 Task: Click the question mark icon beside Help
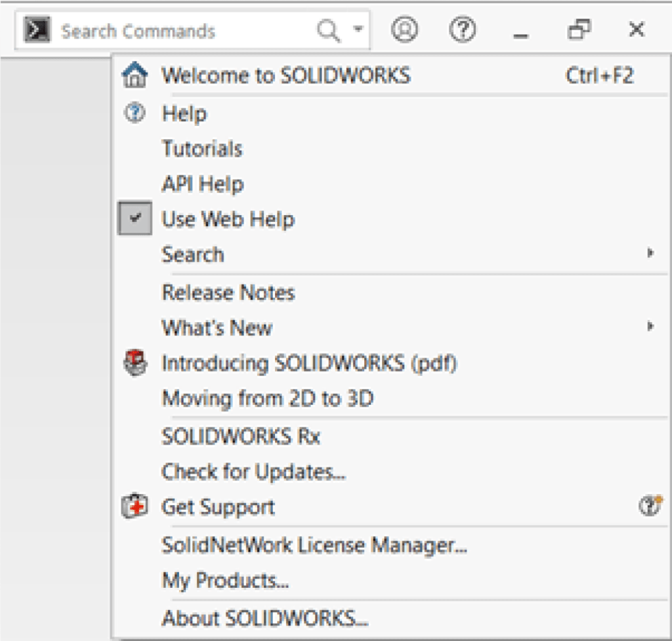[x=135, y=112]
